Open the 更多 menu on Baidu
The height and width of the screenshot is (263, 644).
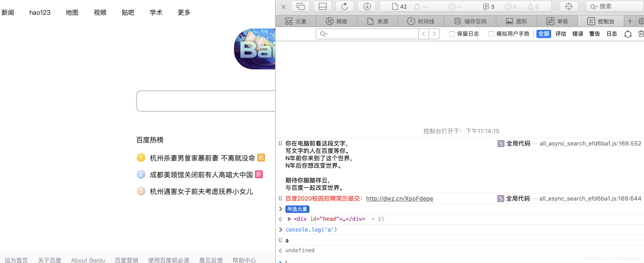pyautogui.click(x=184, y=13)
